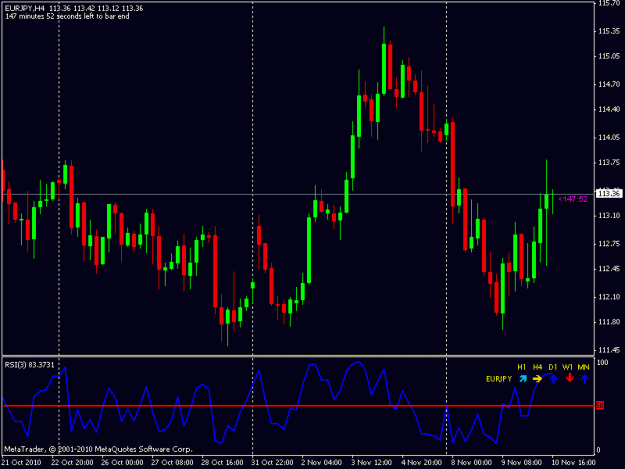Select the H1 timeframe label
The width and height of the screenshot is (625, 469).
(x=521, y=367)
